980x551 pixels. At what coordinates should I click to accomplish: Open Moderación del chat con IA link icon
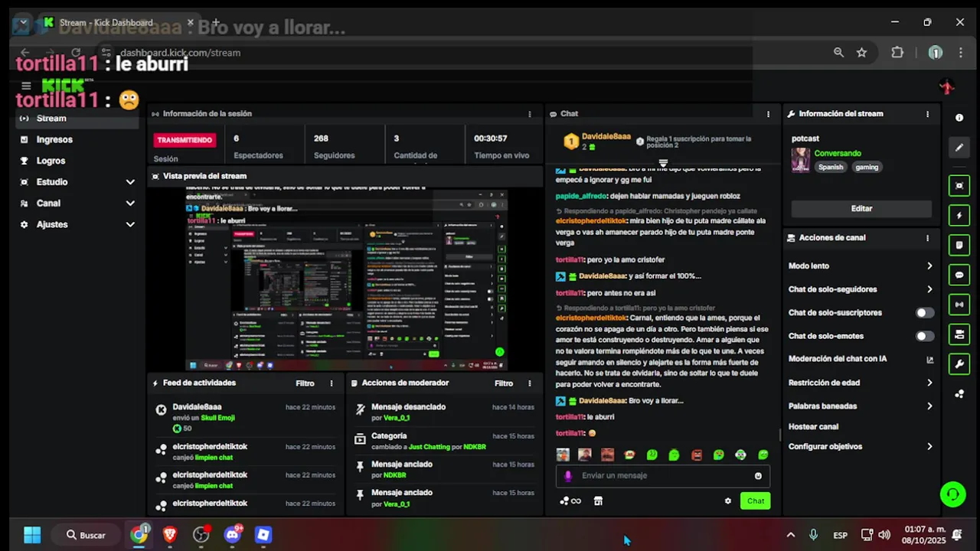929,359
